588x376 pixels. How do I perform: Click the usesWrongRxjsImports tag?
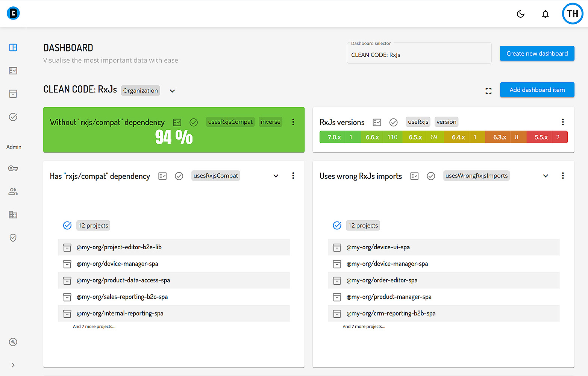476,176
